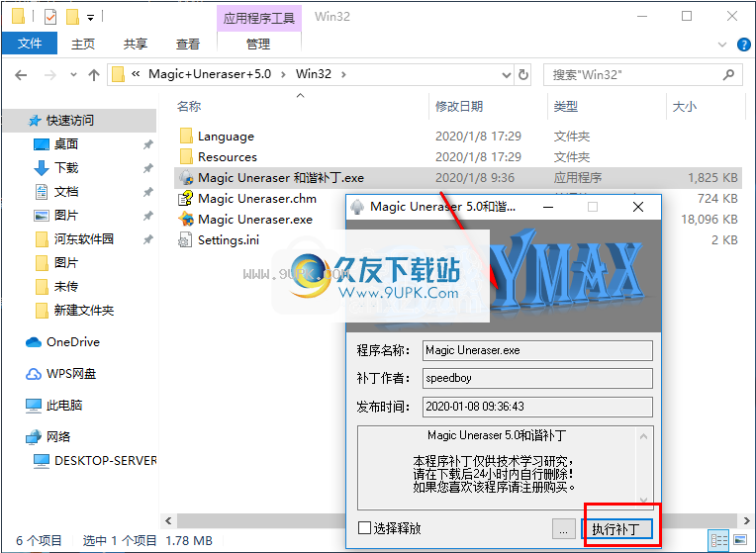This screenshot has height=553, width=756.
Task: Open 河东软件园 folder in sidebar
Action: [83, 238]
